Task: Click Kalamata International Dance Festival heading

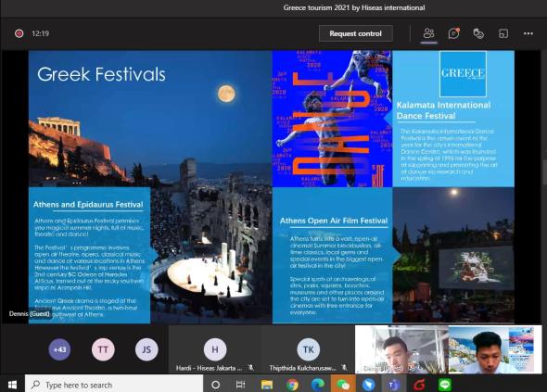Action: tap(443, 110)
